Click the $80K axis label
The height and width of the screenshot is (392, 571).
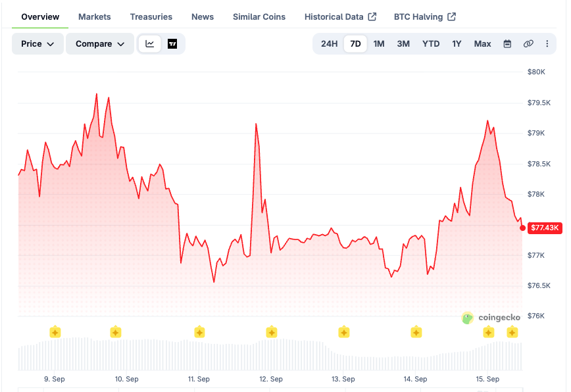(536, 72)
